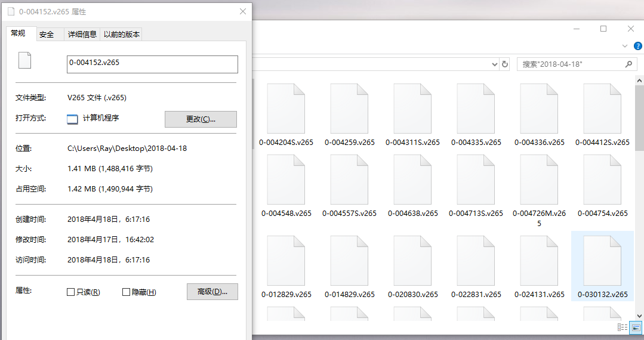Expand the ribbon with the chevron
This screenshot has height=340, width=644.
pyautogui.click(x=625, y=46)
